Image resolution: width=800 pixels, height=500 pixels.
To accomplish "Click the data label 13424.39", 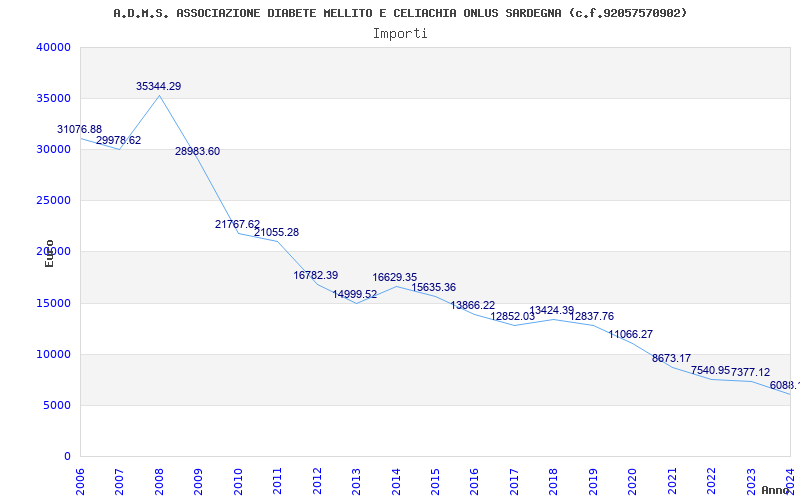I will pyautogui.click(x=552, y=310).
